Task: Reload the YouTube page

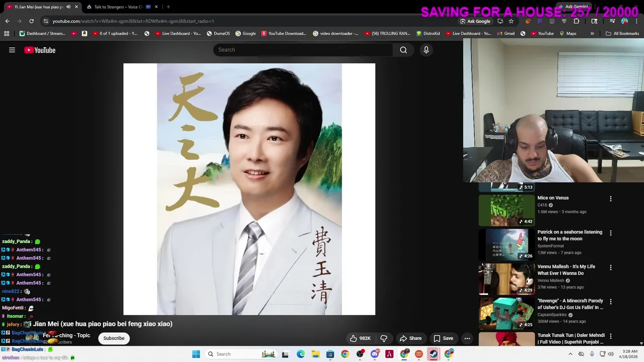Action: click(x=31, y=21)
